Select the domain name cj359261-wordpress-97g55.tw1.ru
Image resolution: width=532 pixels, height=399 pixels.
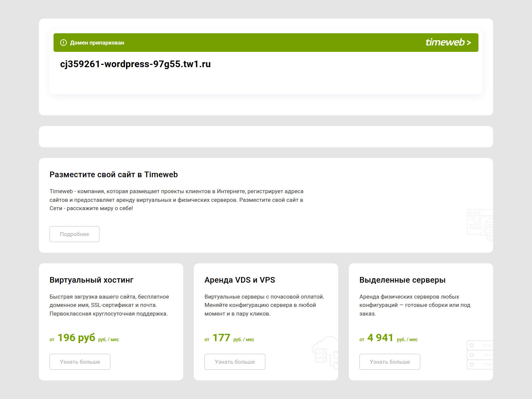(x=135, y=64)
